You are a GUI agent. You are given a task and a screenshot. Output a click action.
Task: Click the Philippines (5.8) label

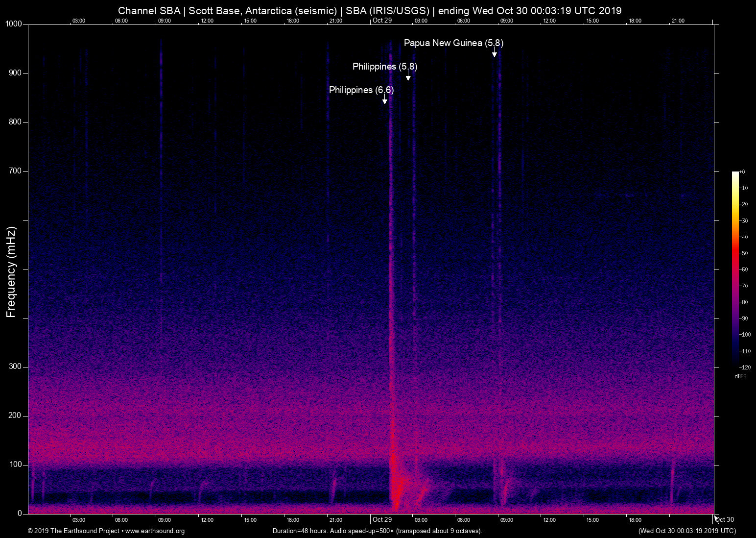pos(385,67)
